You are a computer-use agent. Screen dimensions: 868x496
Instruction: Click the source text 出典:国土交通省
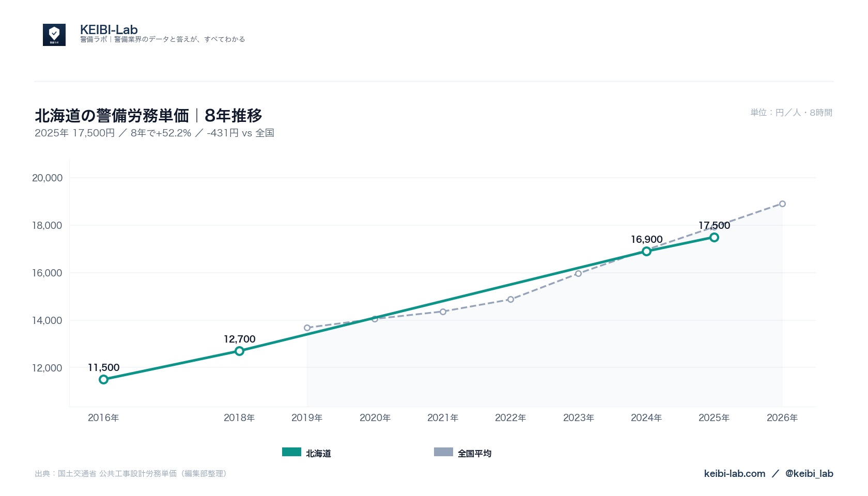[x=131, y=473]
